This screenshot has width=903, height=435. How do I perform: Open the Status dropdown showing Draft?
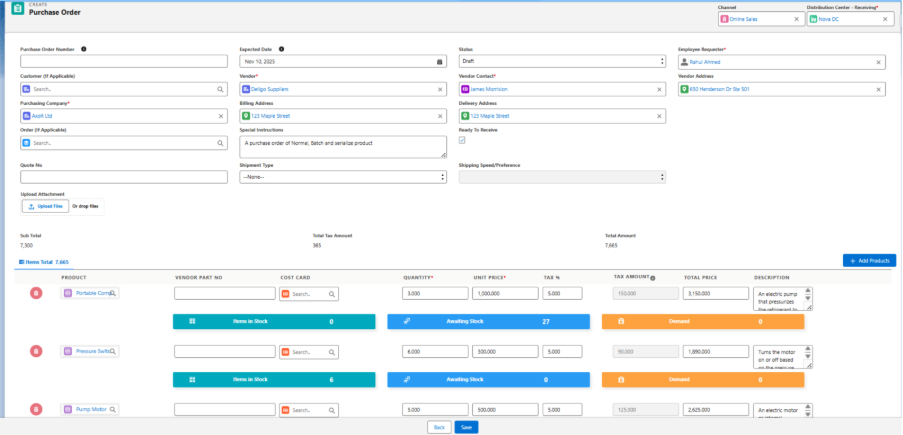[x=561, y=62]
